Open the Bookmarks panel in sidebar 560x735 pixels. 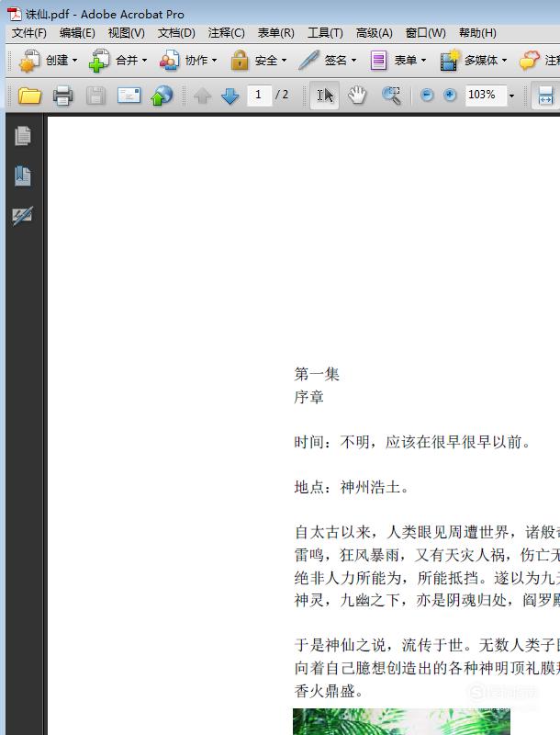pos(23,175)
